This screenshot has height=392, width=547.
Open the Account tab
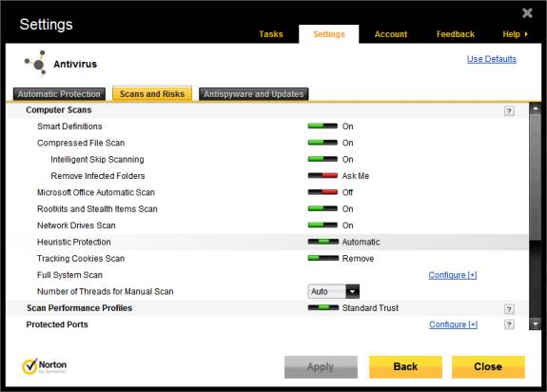point(391,34)
